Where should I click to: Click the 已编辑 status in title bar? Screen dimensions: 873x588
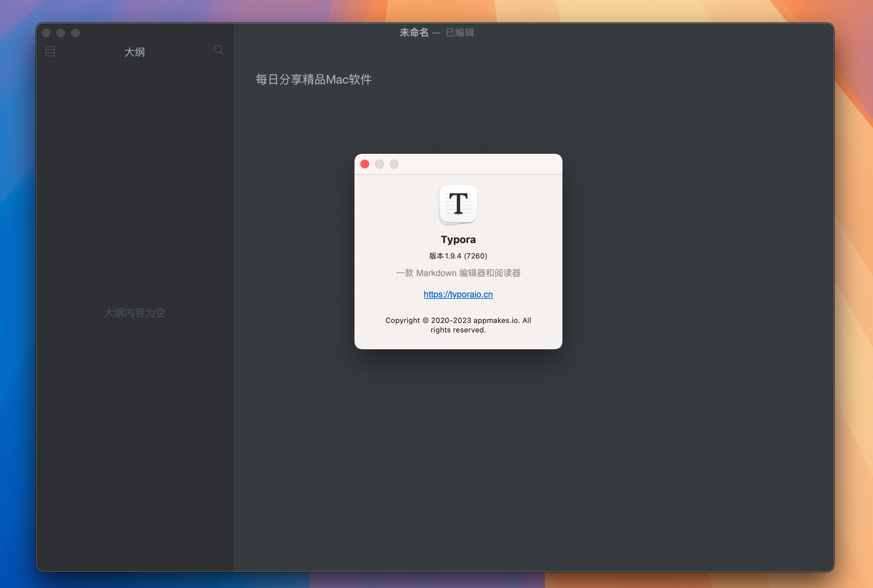460,33
